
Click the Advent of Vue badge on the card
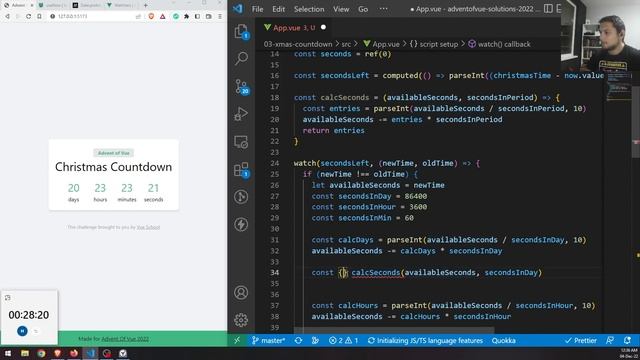click(x=113, y=153)
